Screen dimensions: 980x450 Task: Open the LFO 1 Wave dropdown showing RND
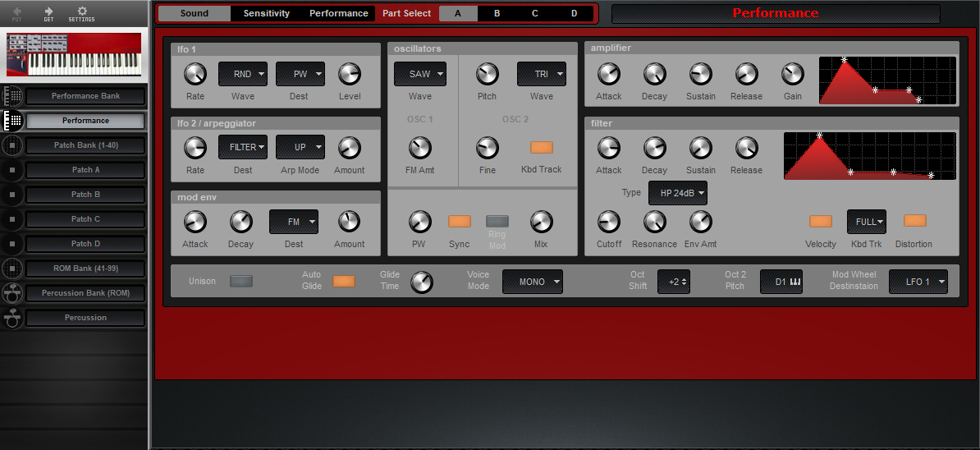(243, 74)
